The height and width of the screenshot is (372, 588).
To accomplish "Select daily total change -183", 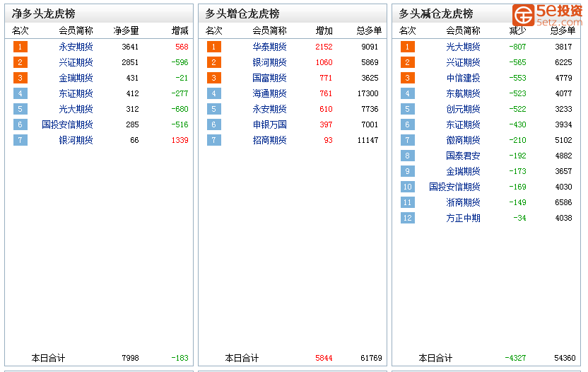I will click(180, 358).
